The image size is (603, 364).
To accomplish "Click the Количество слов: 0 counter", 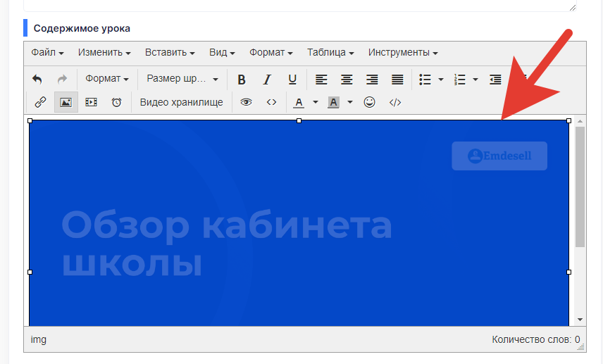I will click(535, 339).
